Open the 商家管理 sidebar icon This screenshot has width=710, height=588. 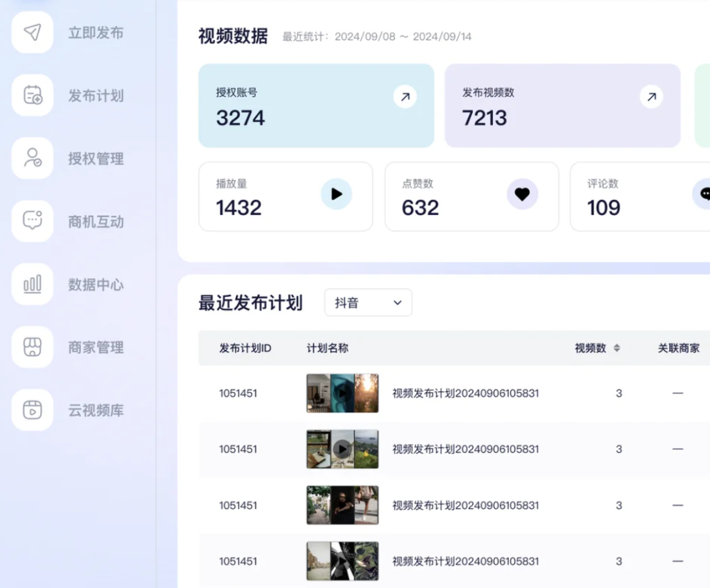[x=32, y=347]
